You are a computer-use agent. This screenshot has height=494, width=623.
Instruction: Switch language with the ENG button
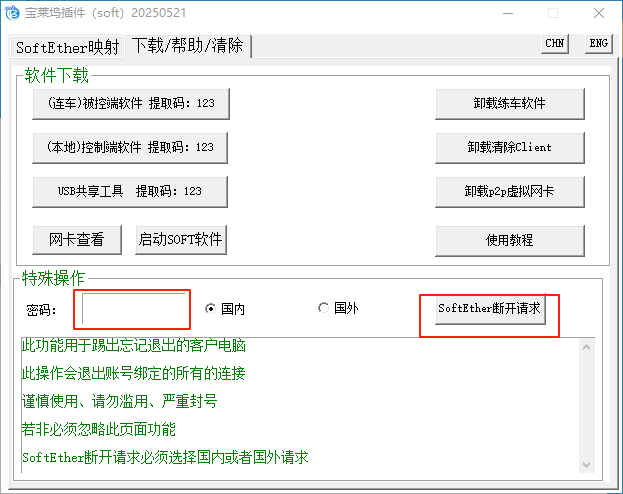pyautogui.click(x=598, y=43)
